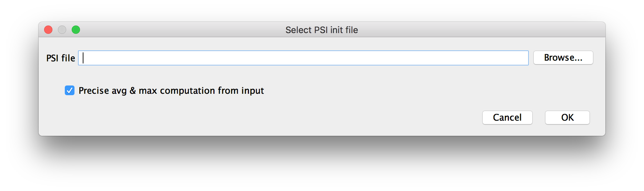644x191 pixels.
Task: Open the file chooser via Browse...
Action: [563, 58]
